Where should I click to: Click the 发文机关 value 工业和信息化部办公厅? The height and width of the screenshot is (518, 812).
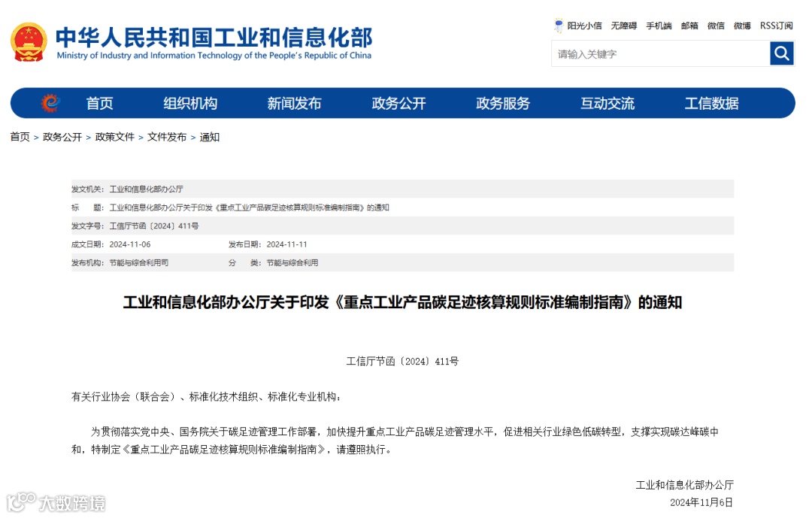tap(146, 189)
